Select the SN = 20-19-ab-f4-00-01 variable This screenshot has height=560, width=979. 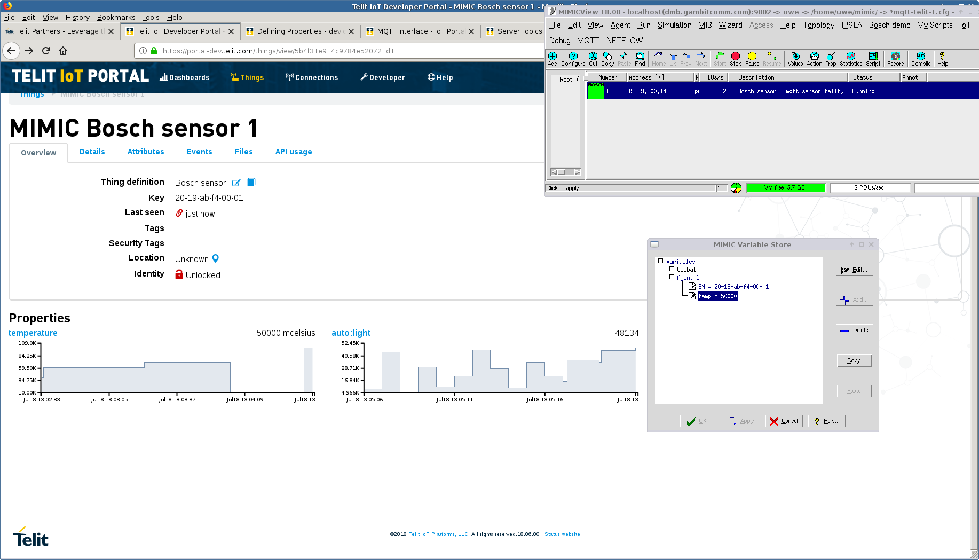click(x=733, y=287)
